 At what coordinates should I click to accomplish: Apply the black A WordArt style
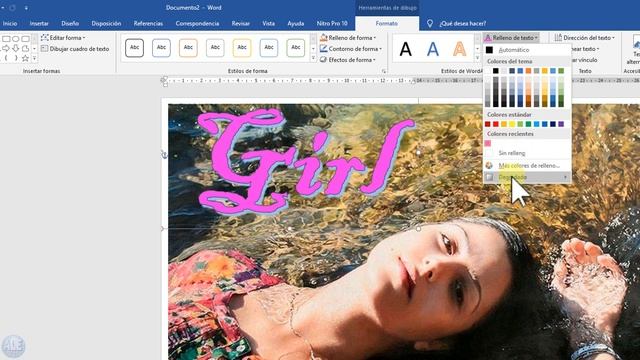[x=406, y=49]
